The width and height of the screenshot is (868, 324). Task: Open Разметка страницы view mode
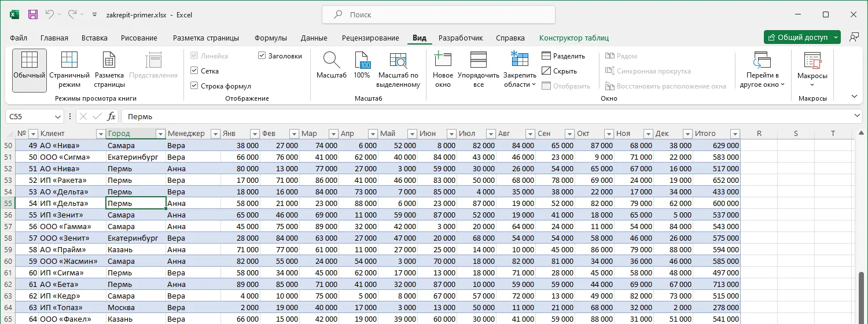[x=109, y=71]
